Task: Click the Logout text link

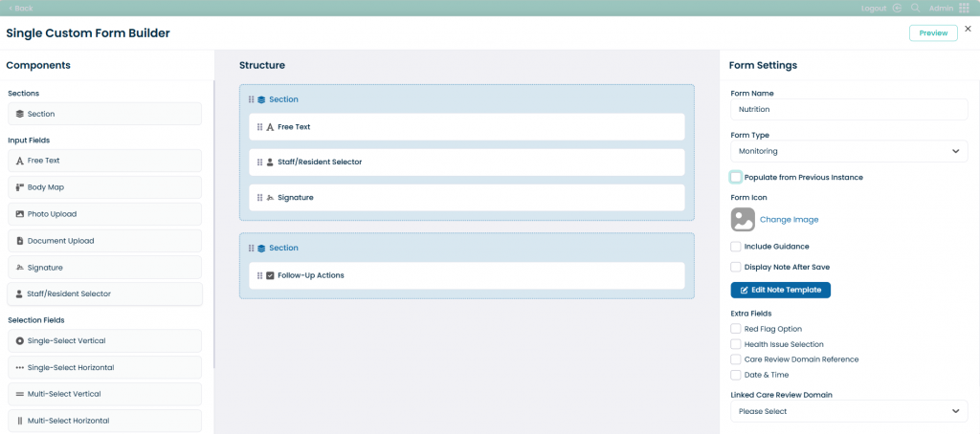Action: 874,8
